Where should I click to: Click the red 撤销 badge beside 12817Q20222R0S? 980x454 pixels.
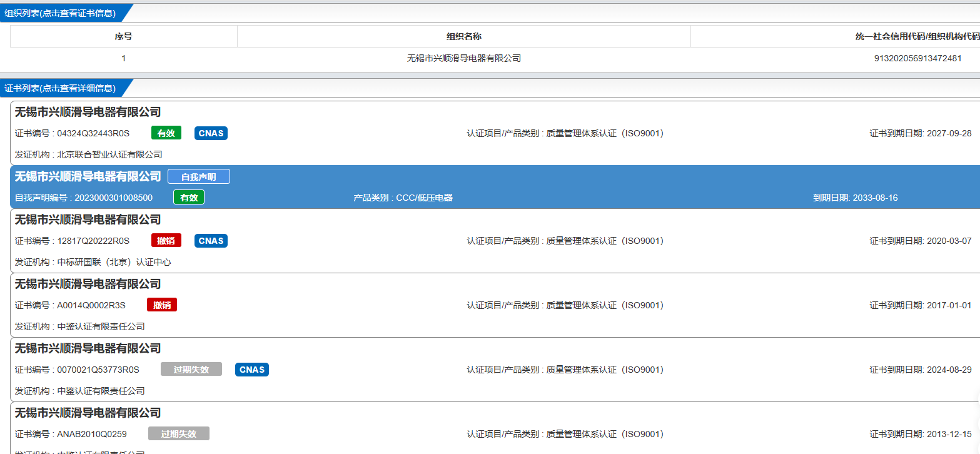click(x=166, y=241)
